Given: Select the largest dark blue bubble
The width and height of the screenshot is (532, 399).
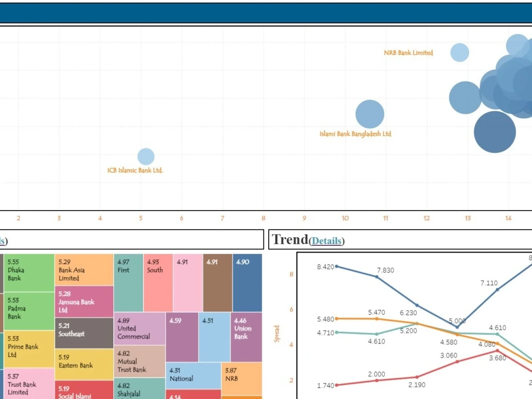Looking at the screenshot, I should pos(495,132).
